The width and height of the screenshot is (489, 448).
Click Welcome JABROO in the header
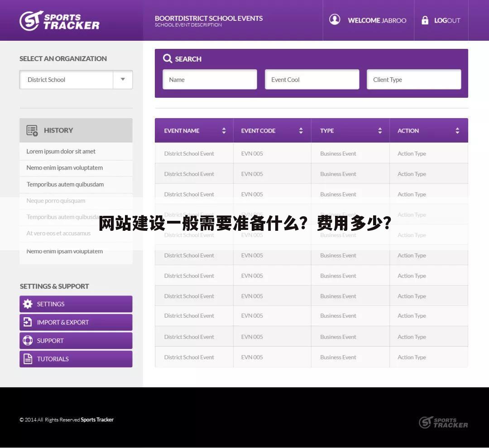click(x=377, y=20)
